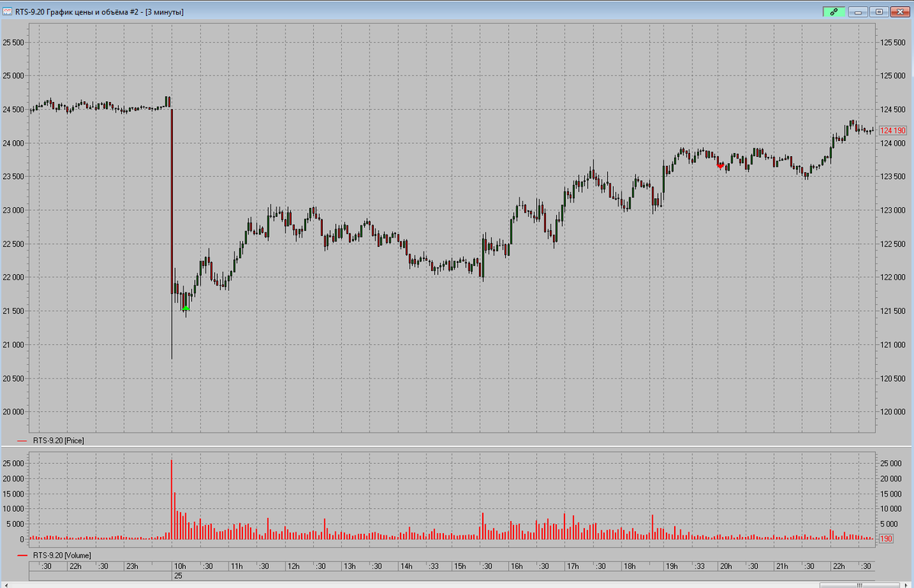Toggle the green chain-link window anchor icon
This screenshot has height=588, width=914.
[834, 11]
